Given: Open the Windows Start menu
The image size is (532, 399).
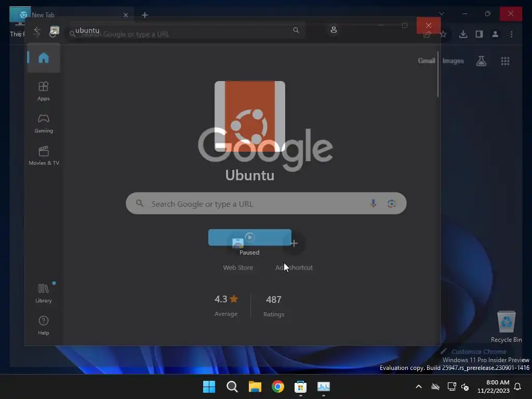Looking at the screenshot, I should pyautogui.click(x=209, y=387).
